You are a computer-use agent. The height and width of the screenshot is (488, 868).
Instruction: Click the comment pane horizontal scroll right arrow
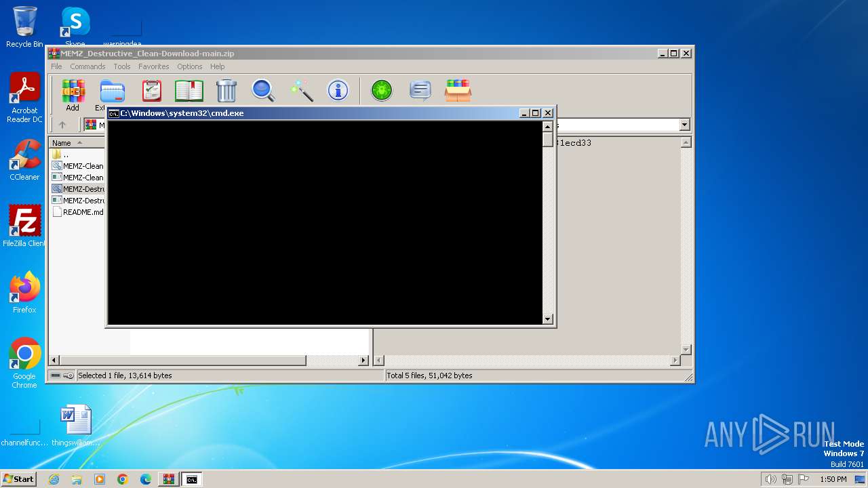pos(675,361)
